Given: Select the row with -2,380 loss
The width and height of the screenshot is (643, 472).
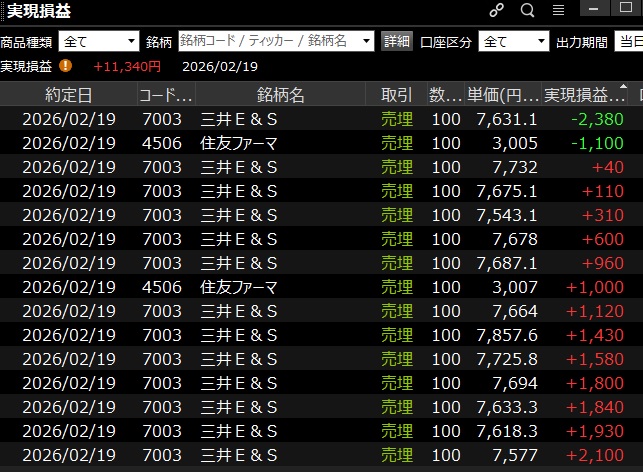Looking at the screenshot, I should (320, 119).
